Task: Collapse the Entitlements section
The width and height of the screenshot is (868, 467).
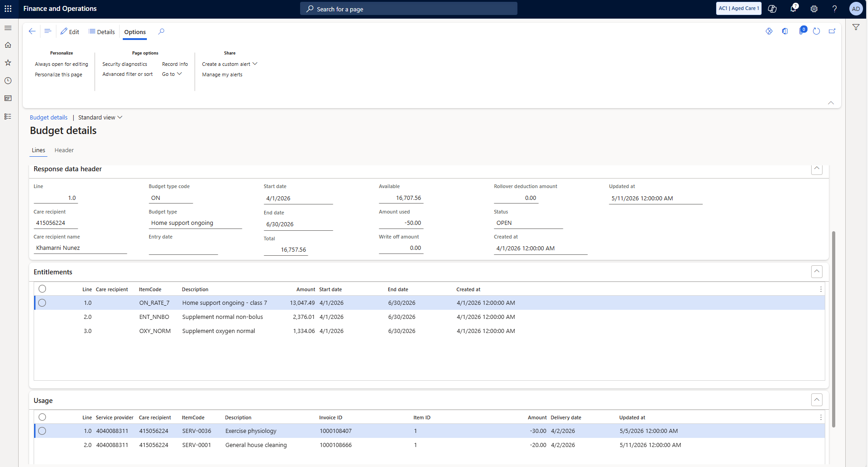Action: (x=817, y=272)
